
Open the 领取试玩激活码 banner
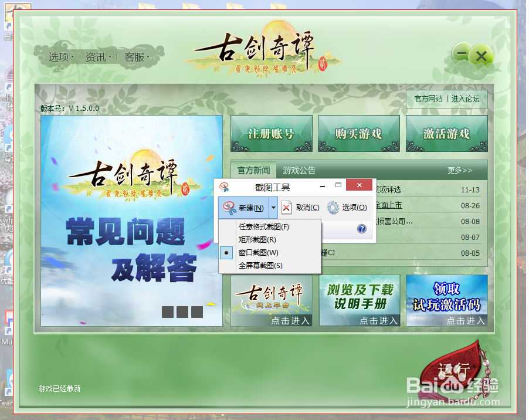[x=447, y=300]
